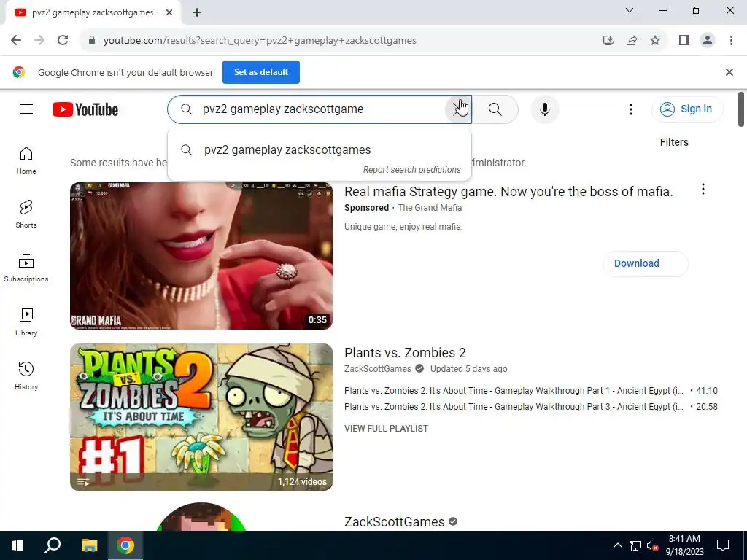This screenshot has width=747, height=560.
Task: Toggle the Chrome side panel
Action: (x=684, y=41)
